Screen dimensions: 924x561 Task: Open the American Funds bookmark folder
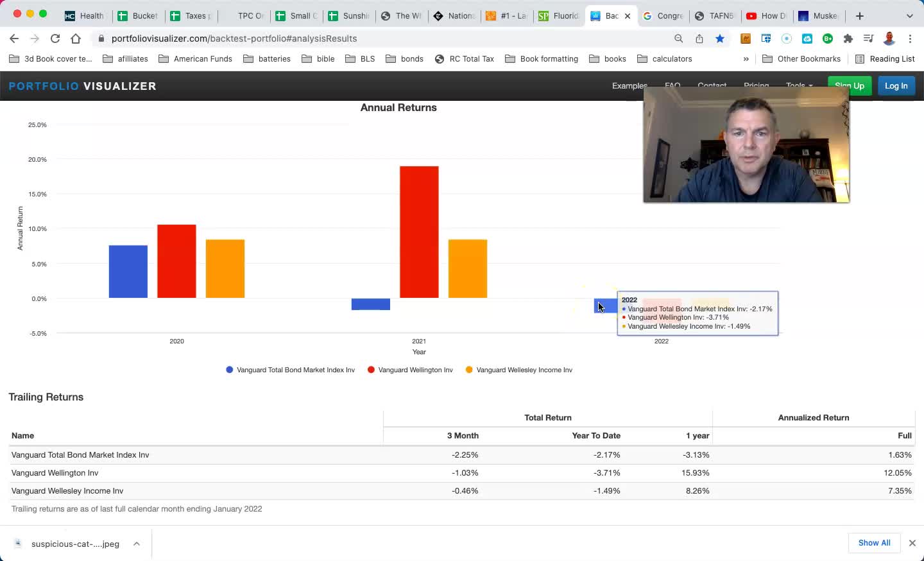click(x=195, y=59)
